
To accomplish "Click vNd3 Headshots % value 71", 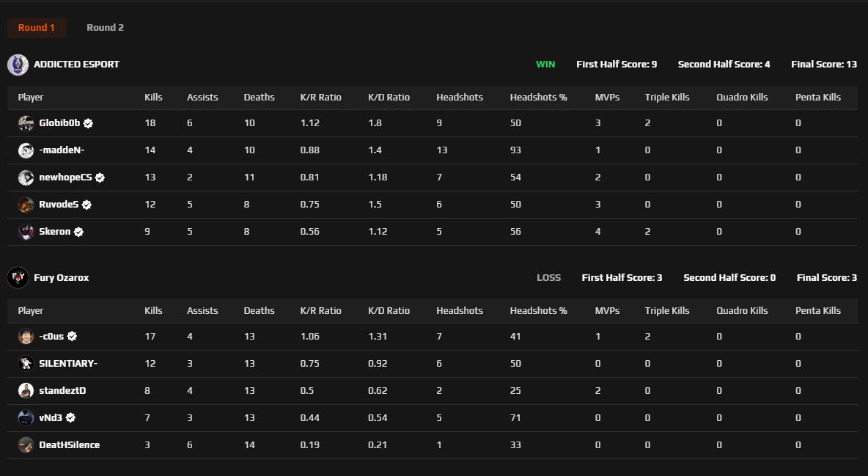I will tap(515, 418).
